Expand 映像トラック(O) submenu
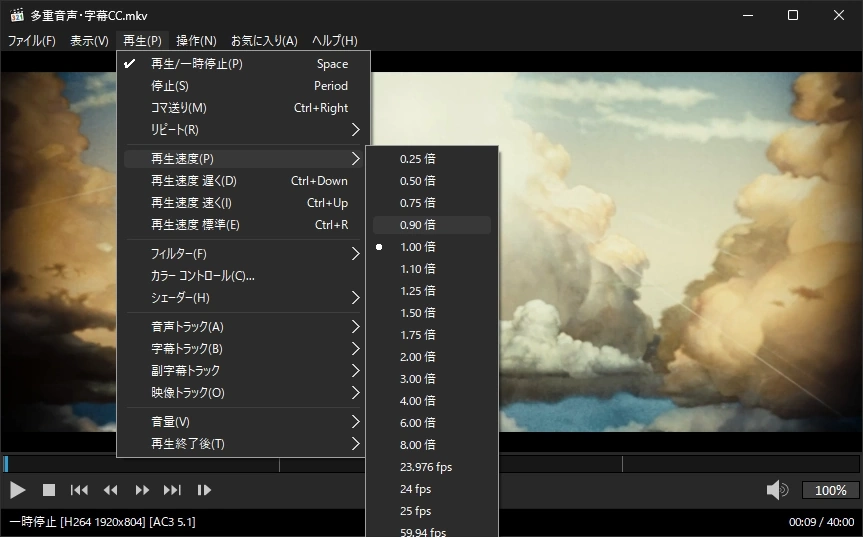Image resolution: width=863 pixels, height=537 pixels. coord(242,393)
